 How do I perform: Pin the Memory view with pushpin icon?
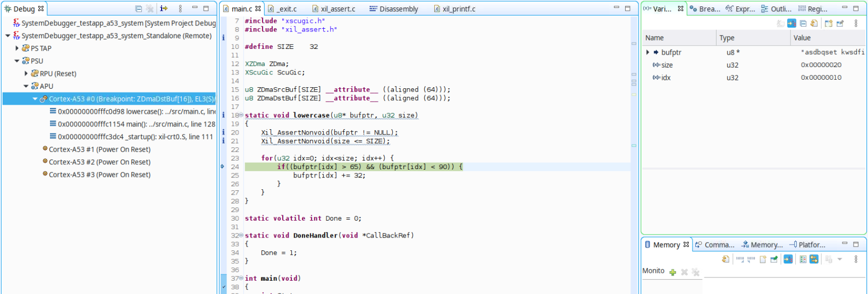pyautogui.click(x=774, y=259)
